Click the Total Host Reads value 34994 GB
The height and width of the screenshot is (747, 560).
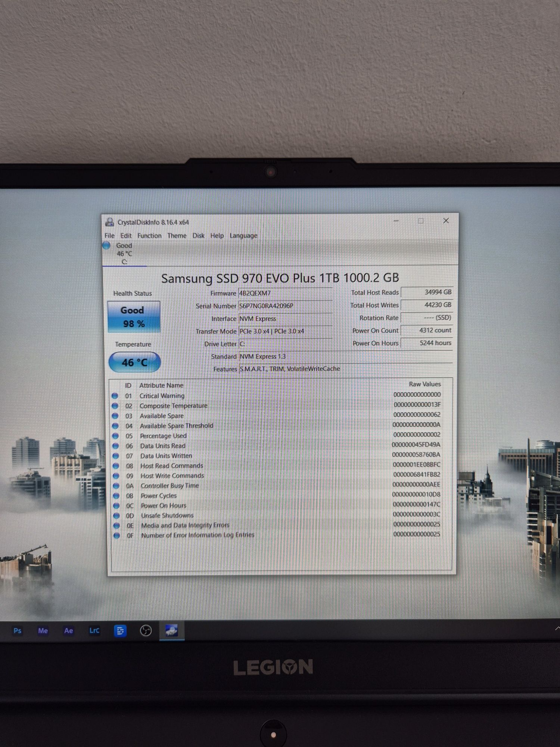pos(427,292)
